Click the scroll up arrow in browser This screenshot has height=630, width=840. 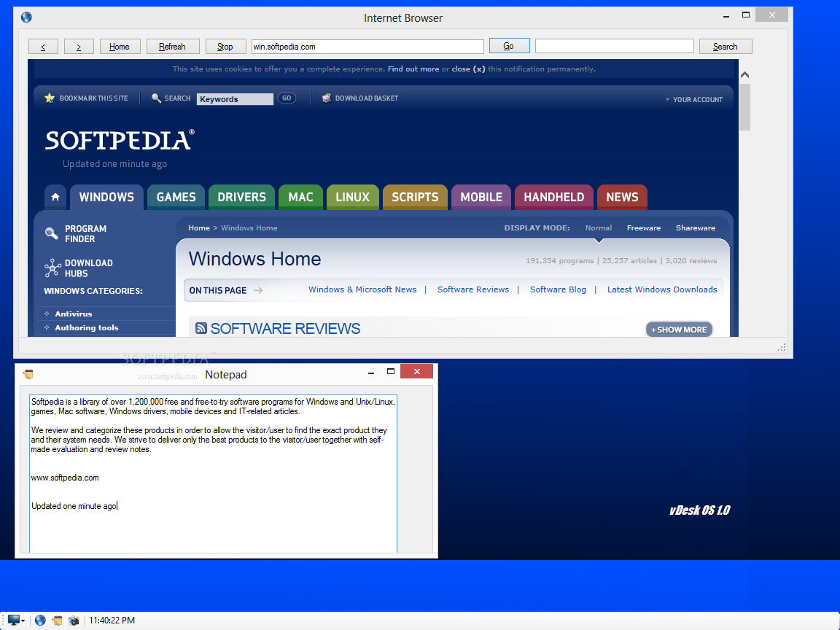pyautogui.click(x=744, y=75)
